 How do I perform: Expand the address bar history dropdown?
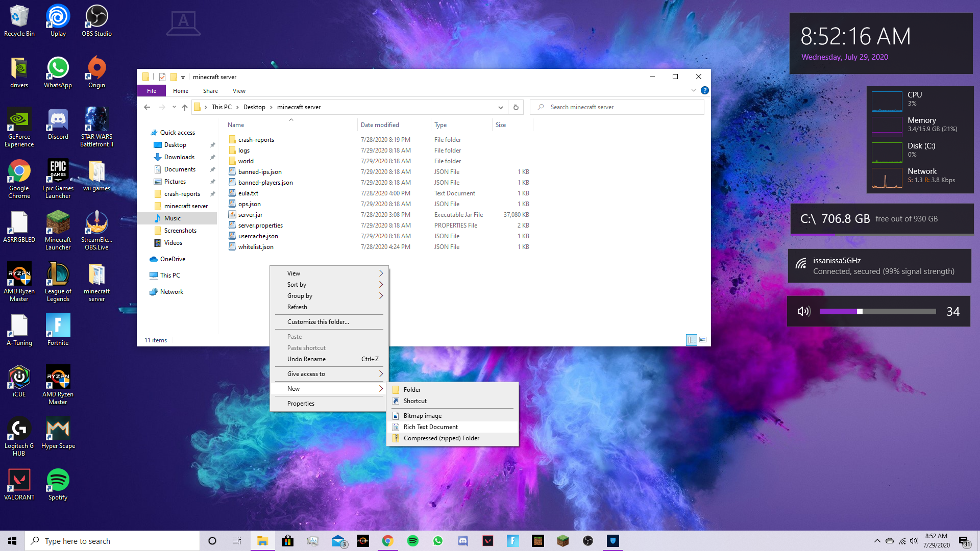click(x=500, y=107)
